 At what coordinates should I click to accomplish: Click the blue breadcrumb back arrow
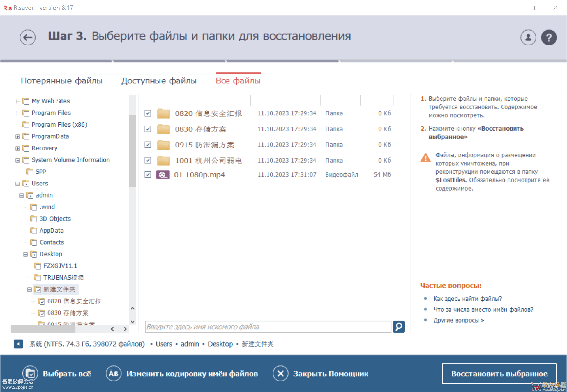18,344
